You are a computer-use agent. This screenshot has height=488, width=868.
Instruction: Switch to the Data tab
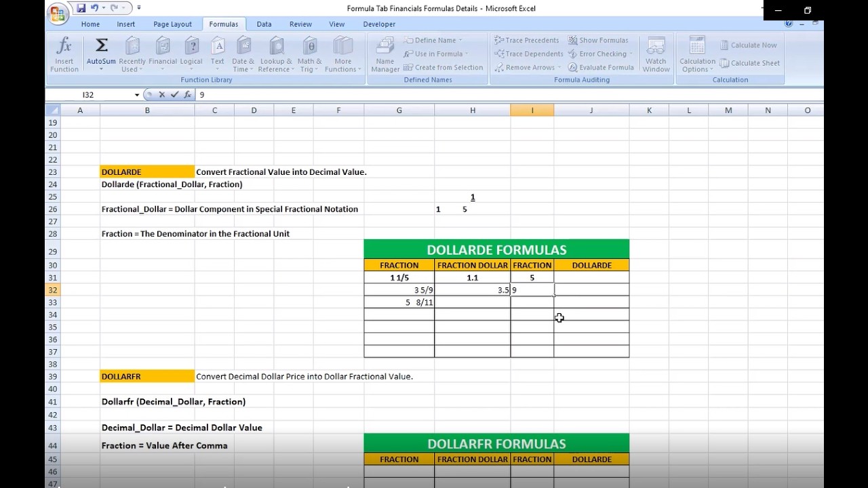click(264, 24)
